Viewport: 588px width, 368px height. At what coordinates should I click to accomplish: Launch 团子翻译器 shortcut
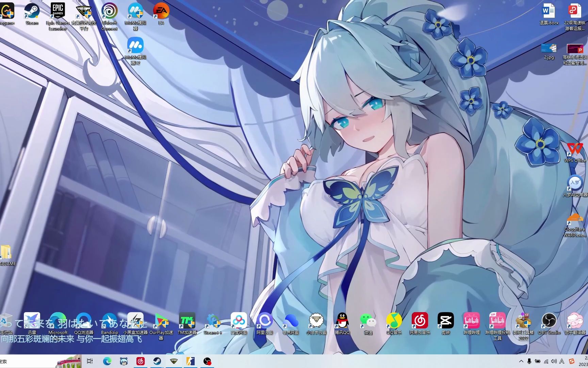(x=575, y=323)
